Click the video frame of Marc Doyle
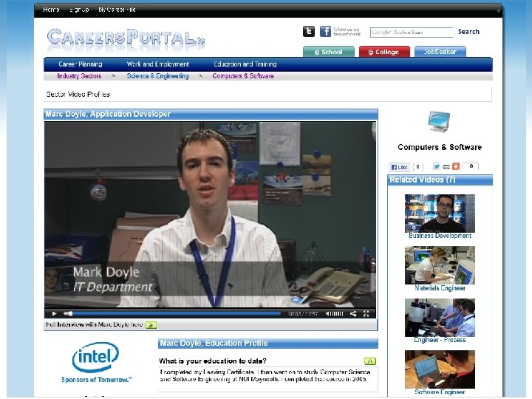Image resolution: width=532 pixels, height=399 pixels. 210,215
